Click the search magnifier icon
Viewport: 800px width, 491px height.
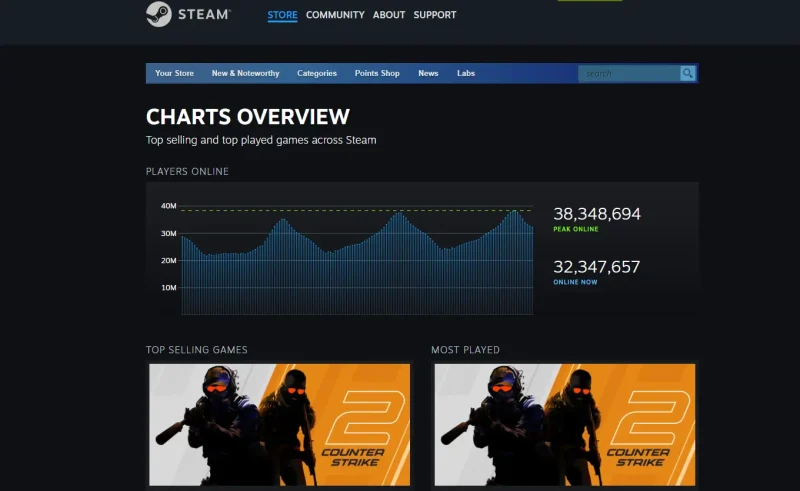coord(688,73)
